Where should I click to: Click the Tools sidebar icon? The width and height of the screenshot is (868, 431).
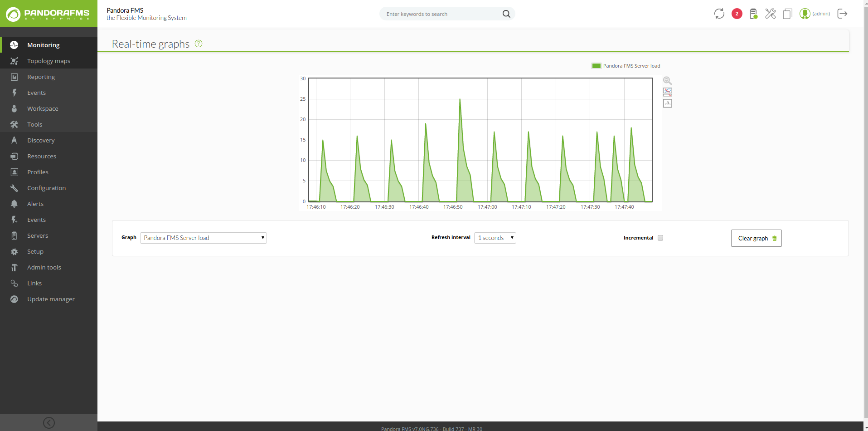point(14,124)
